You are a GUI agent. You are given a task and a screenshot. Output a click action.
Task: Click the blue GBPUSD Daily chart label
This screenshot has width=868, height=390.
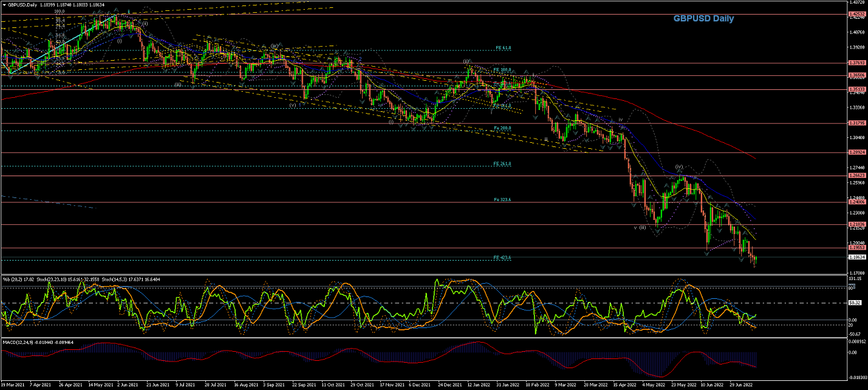[x=703, y=19]
